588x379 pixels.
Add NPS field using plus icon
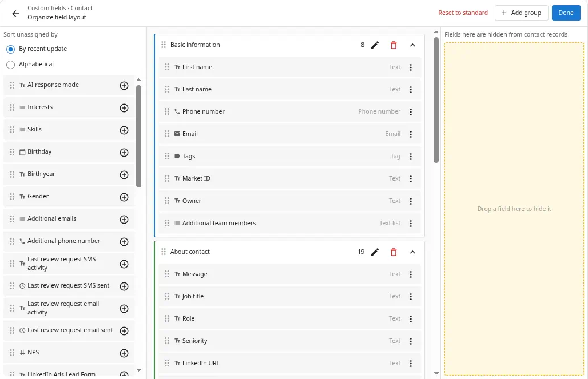point(124,353)
